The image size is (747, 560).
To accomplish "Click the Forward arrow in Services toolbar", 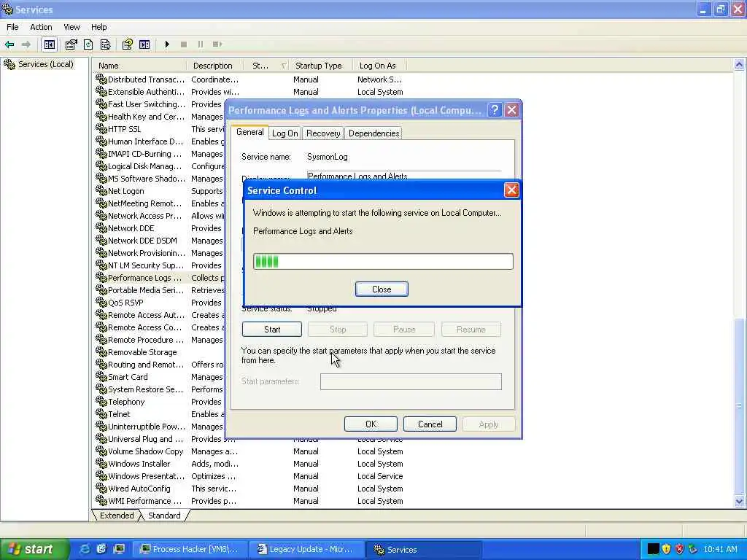I will tap(26, 44).
